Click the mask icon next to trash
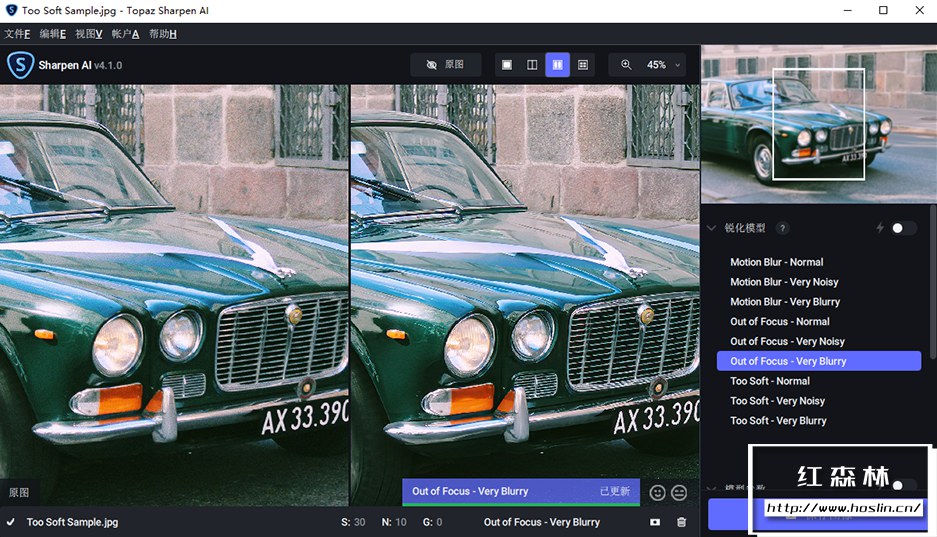 pos(655,522)
